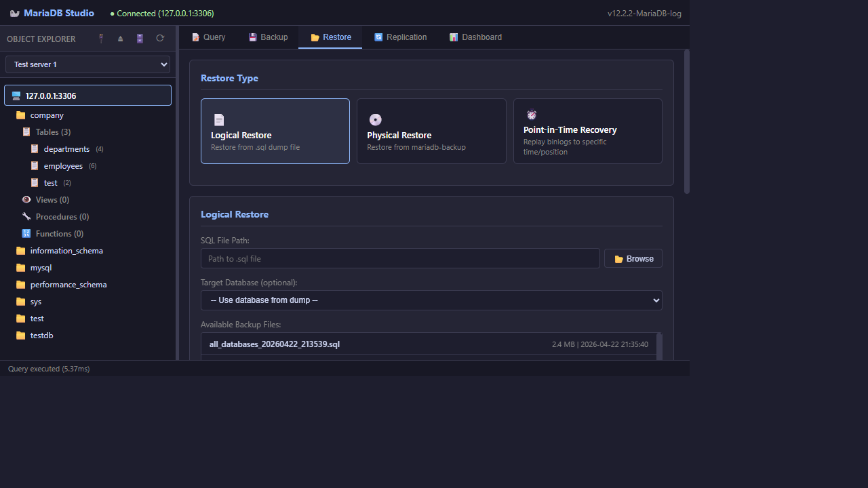Click the eye icon beside Views (0)
The height and width of the screenshot is (488, 868).
coord(26,199)
